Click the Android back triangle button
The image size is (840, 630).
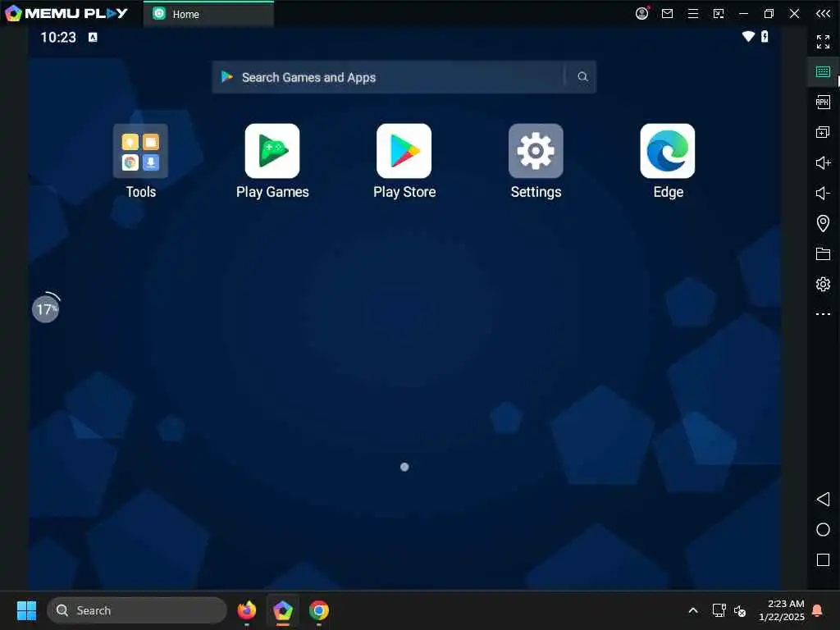[823, 500]
